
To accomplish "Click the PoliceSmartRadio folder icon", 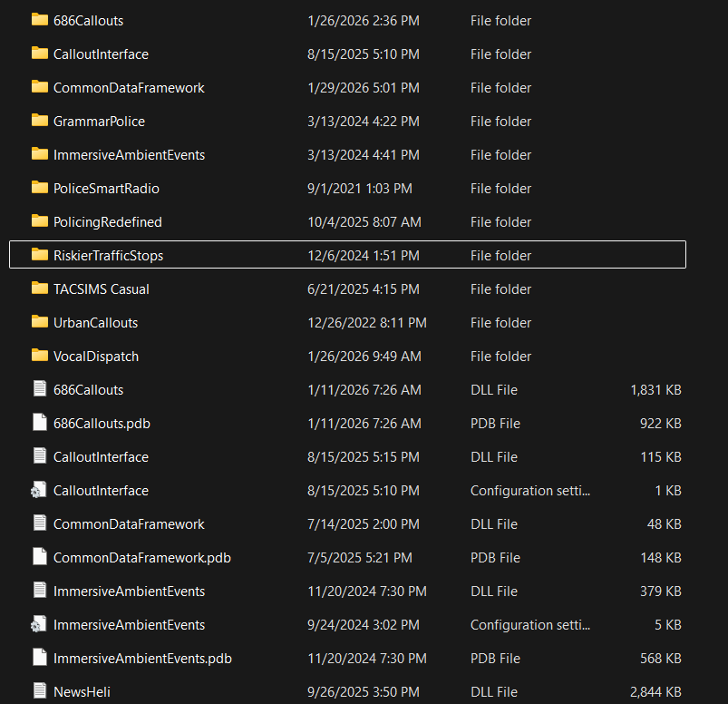I will (39, 188).
